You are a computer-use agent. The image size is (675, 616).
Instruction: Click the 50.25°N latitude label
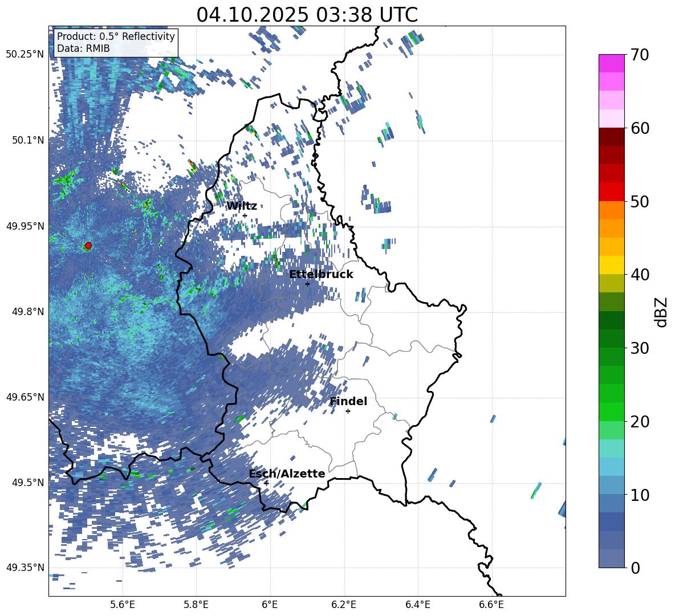click(25, 55)
